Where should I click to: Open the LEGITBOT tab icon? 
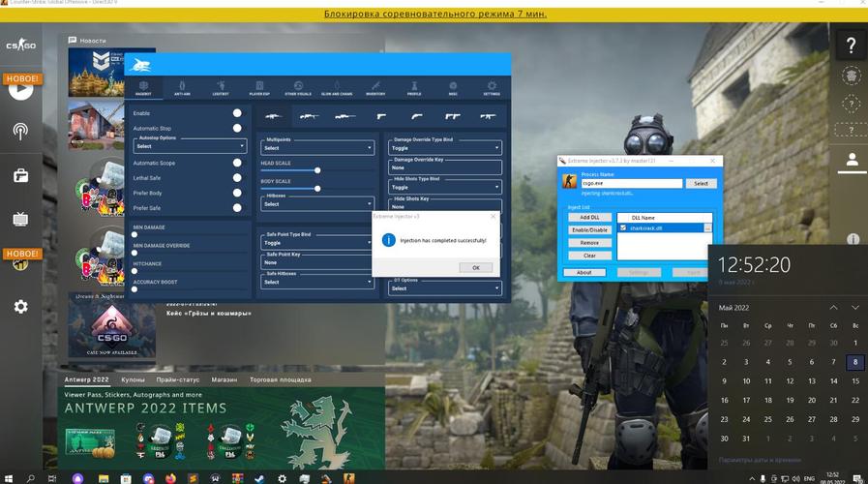pyautogui.click(x=221, y=85)
